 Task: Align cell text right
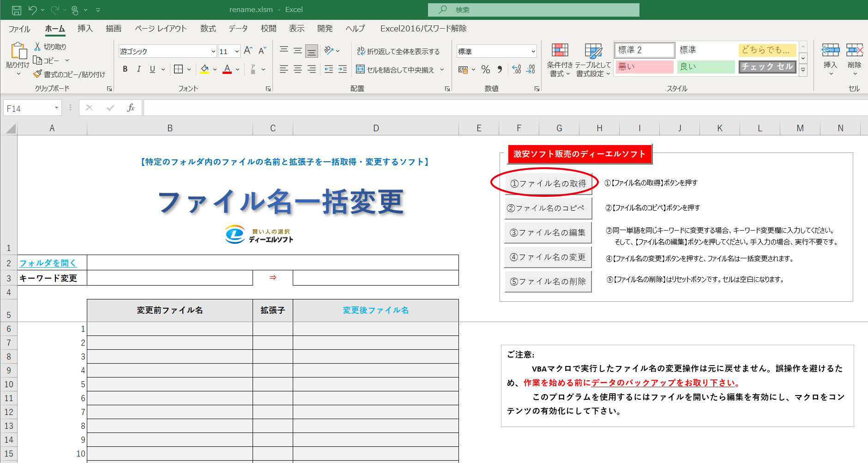(x=312, y=69)
